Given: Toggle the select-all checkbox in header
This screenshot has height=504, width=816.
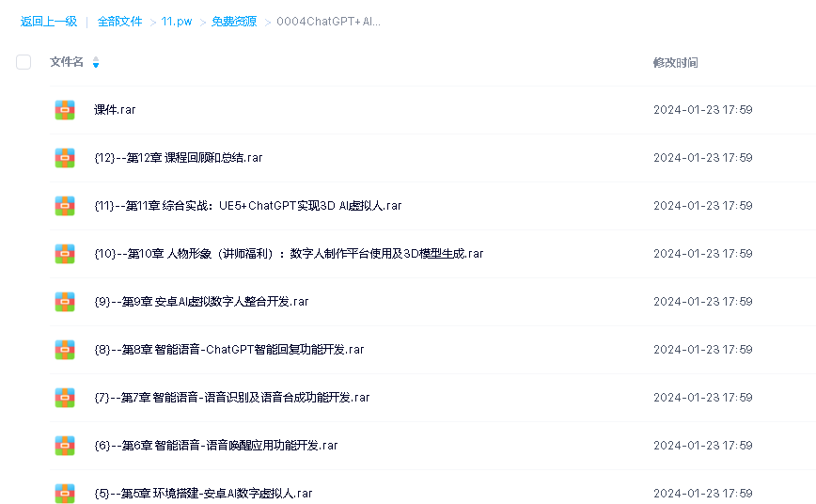Looking at the screenshot, I should pyautogui.click(x=24, y=63).
